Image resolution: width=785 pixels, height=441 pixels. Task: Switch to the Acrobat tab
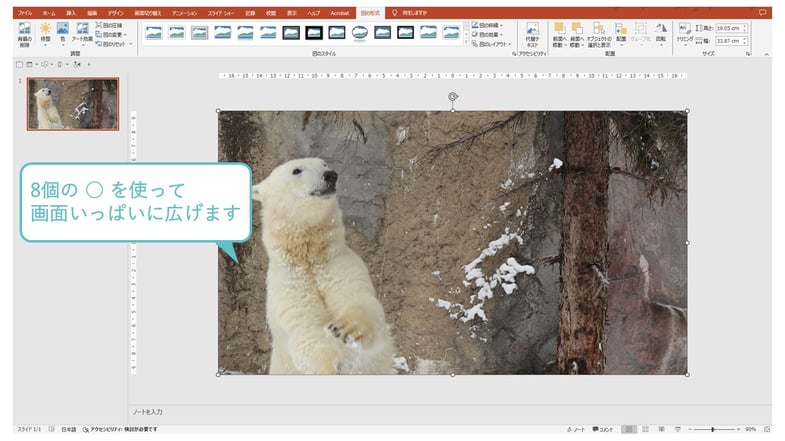click(x=339, y=13)
